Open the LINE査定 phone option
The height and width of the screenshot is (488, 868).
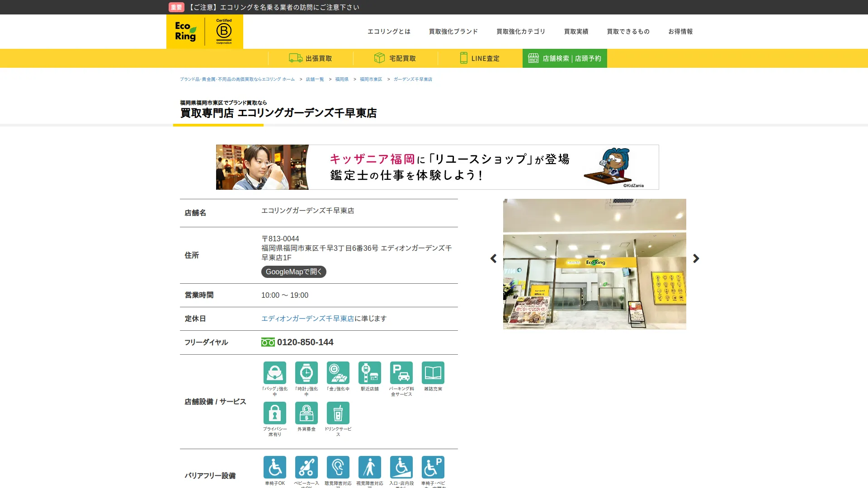(x=480, y=58)
